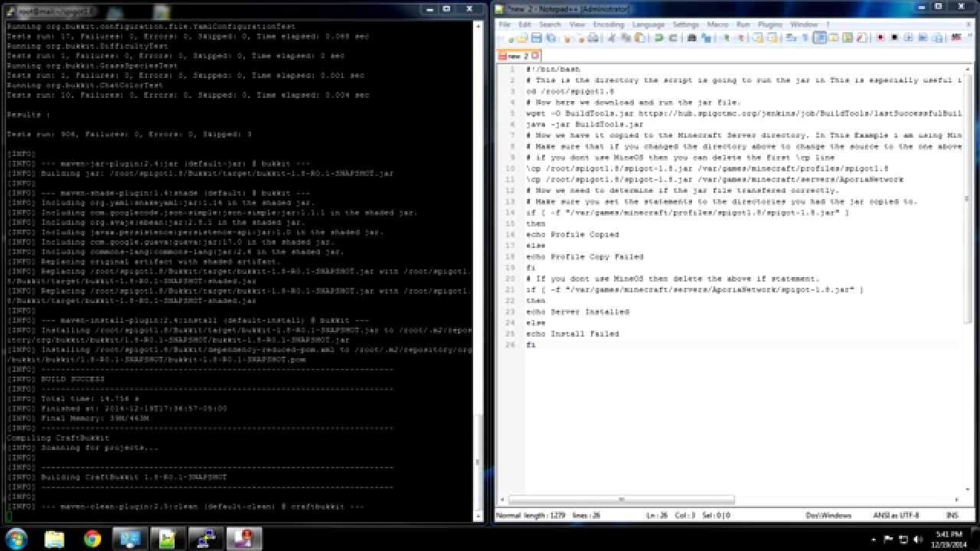Image resolution: width=980 pixels, height=551 pixels.
Task: Click the document map toolbar icon
Action: pos(847,37)
